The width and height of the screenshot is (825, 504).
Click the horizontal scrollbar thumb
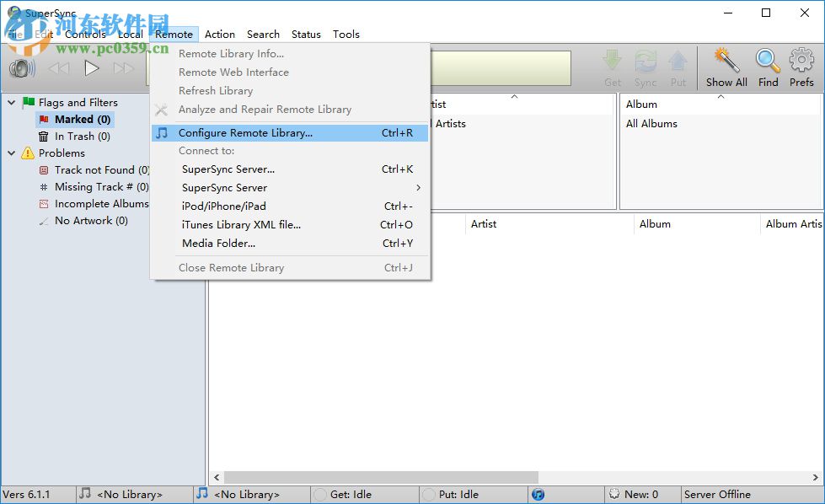tap(381, 477)
